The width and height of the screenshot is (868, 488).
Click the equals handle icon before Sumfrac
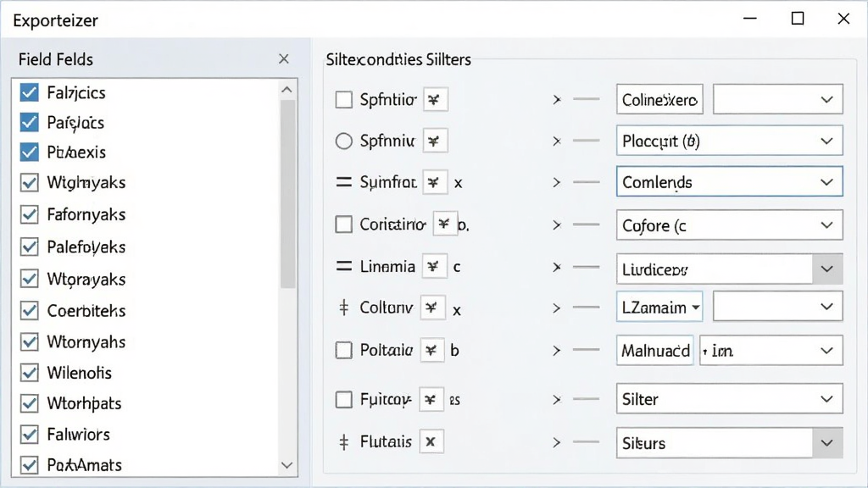[x=344, y=182]
